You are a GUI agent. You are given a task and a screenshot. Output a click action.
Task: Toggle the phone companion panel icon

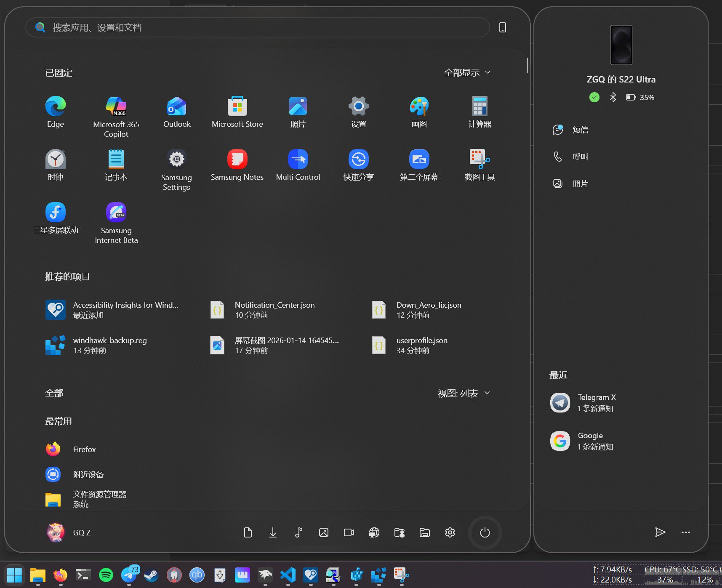coord(502,27)
